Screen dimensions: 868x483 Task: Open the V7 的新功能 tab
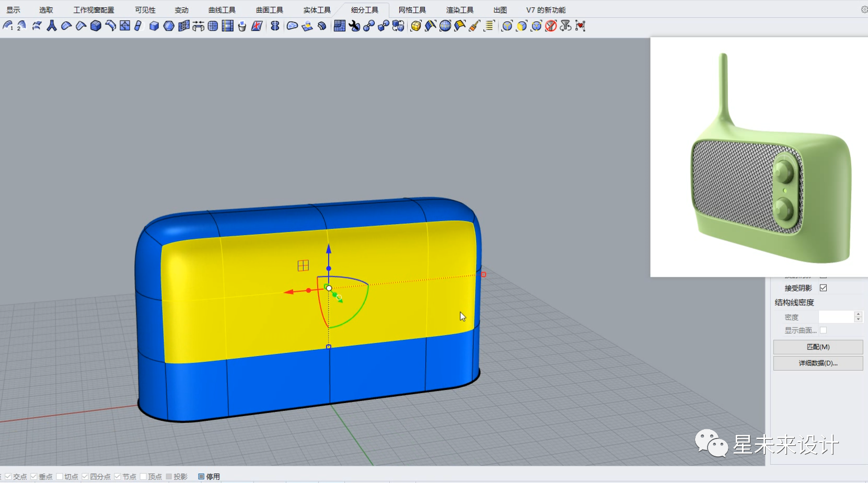[546, 10]
